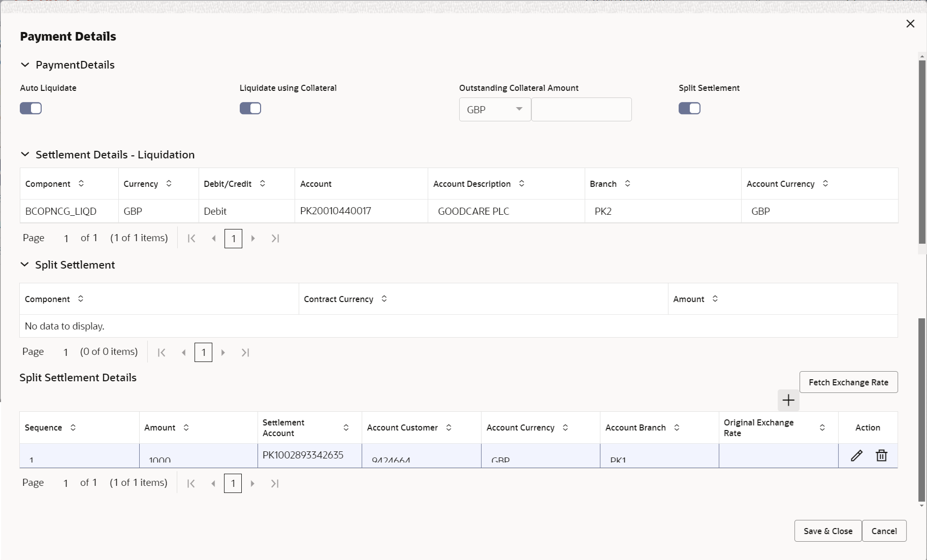The width and height of the screenshot is (927, 560).
Task: Enable the Split Settlement switch
Action: tap(689, 108)
